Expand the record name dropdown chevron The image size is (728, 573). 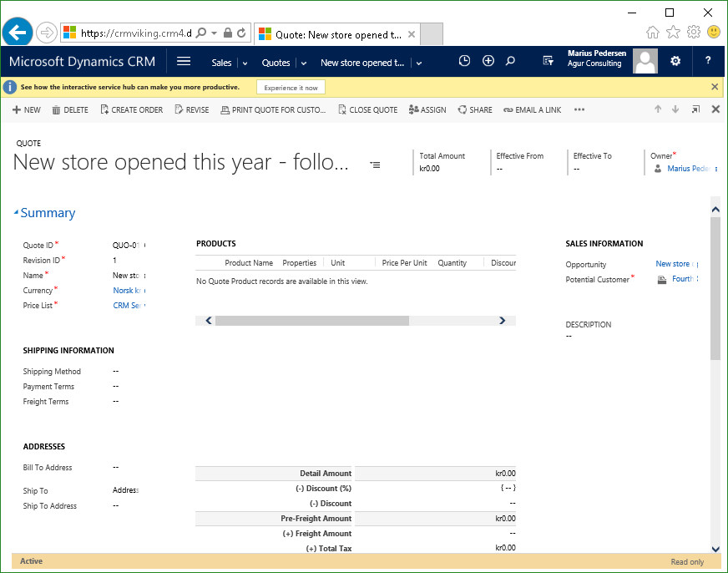(419, 63)
